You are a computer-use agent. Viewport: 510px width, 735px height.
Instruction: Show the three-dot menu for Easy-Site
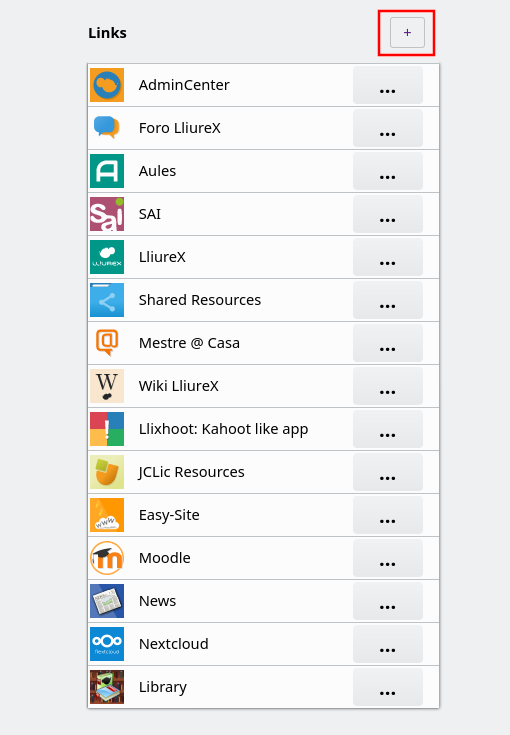click(x=388, y=515)
